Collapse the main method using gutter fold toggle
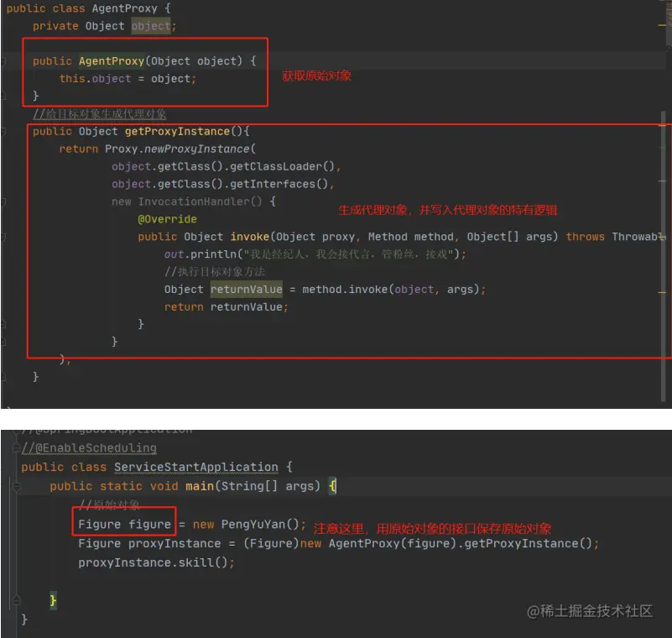 17,487
